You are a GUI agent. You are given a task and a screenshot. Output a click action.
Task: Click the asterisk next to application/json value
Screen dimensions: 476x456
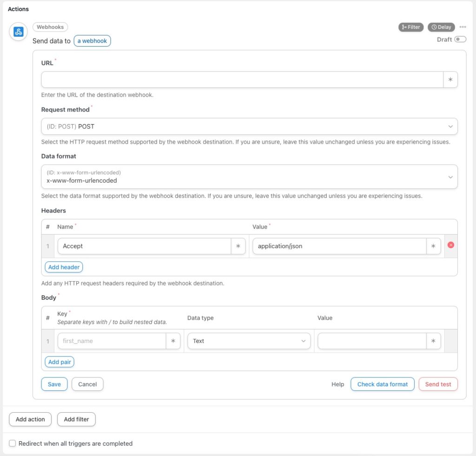point(433,246)
